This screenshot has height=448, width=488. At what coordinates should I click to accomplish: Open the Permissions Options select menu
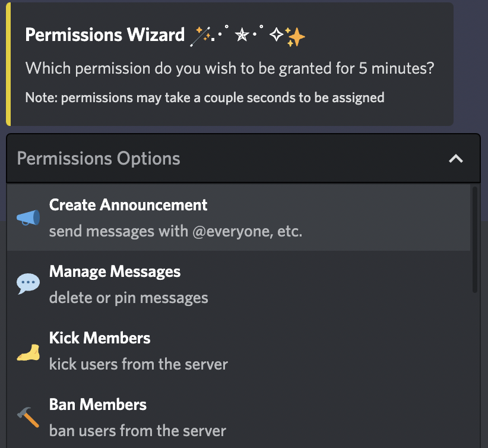pyautogui.click(x=243, y=158)
